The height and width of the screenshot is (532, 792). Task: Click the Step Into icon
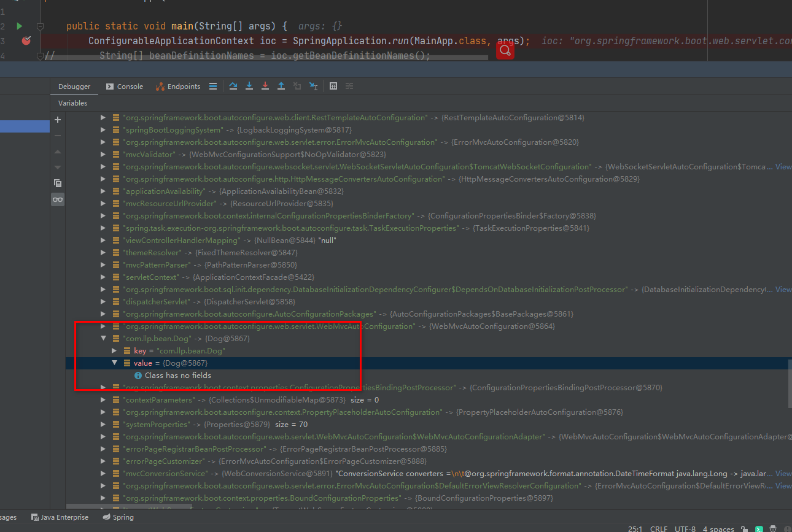click(x=249, y=86)
